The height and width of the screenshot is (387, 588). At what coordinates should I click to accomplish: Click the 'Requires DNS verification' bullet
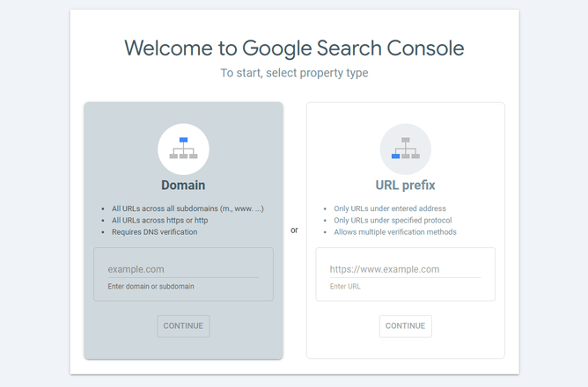tap(154, 232)
